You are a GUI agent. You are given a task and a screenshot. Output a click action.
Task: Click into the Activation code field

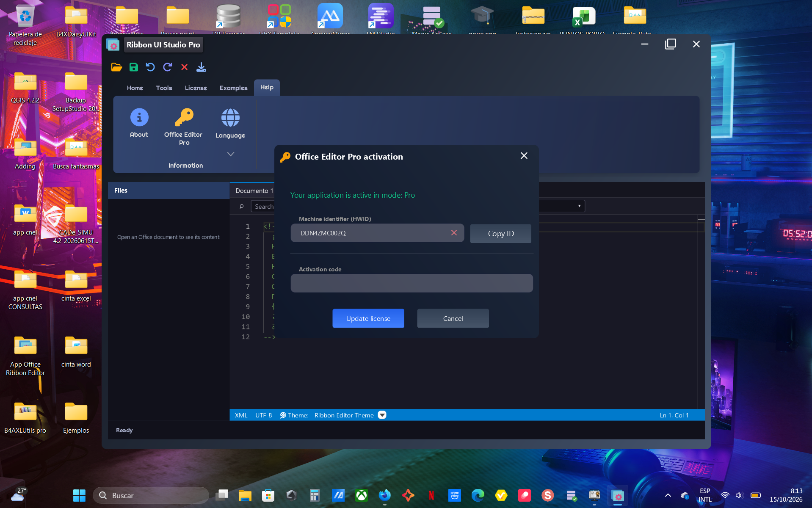(x=412, y=283)
